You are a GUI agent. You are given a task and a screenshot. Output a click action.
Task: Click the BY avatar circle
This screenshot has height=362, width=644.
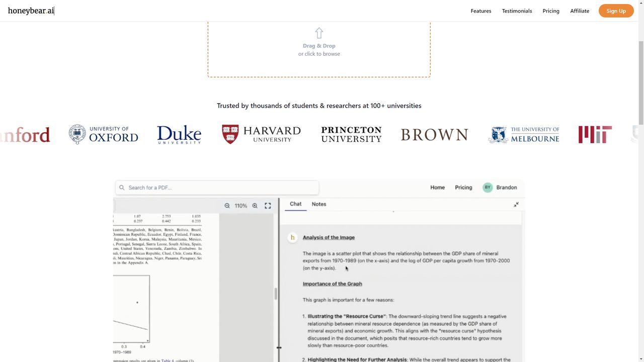click(488, 188)
